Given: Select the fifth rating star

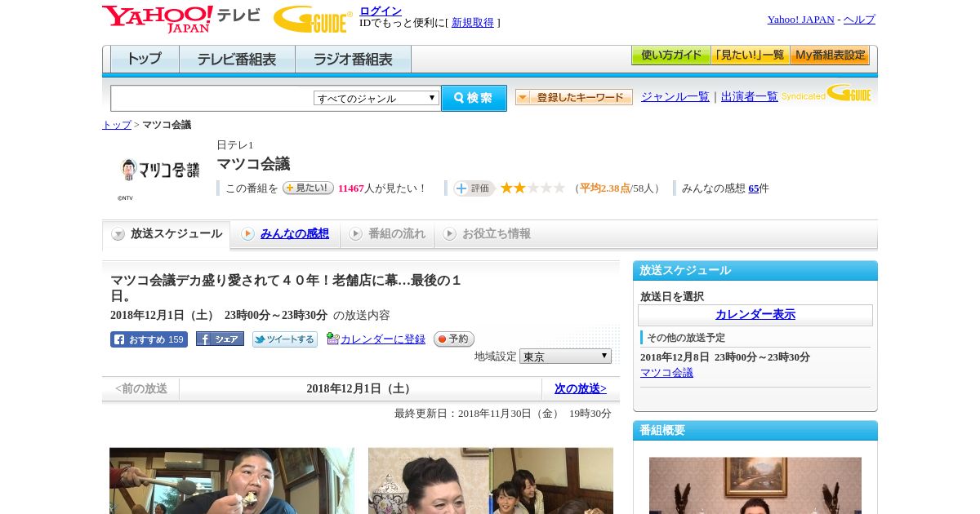Looking at the screenshot, I should point(559,188).
